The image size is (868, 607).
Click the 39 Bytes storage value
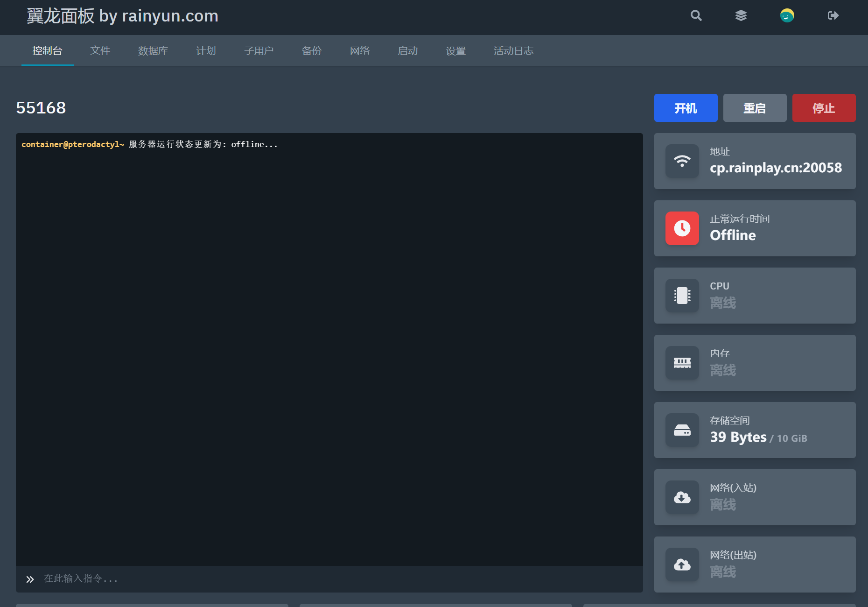(x=738, y=437)
